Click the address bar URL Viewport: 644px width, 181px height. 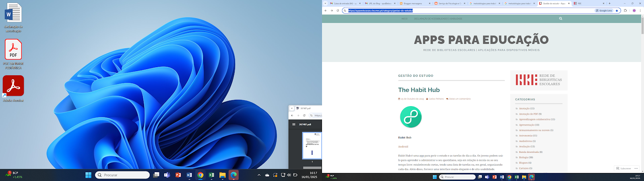coord(380,10)
